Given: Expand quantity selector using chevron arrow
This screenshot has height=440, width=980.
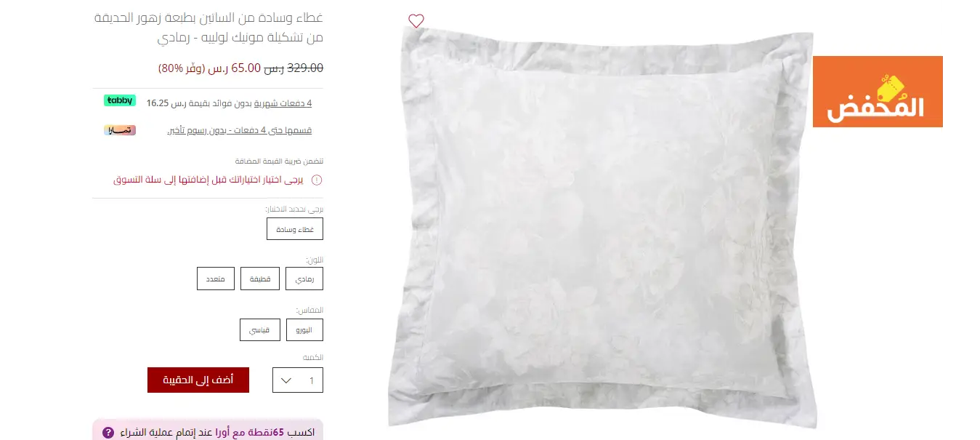Looking at the screenshot, I should click(286, 380).
